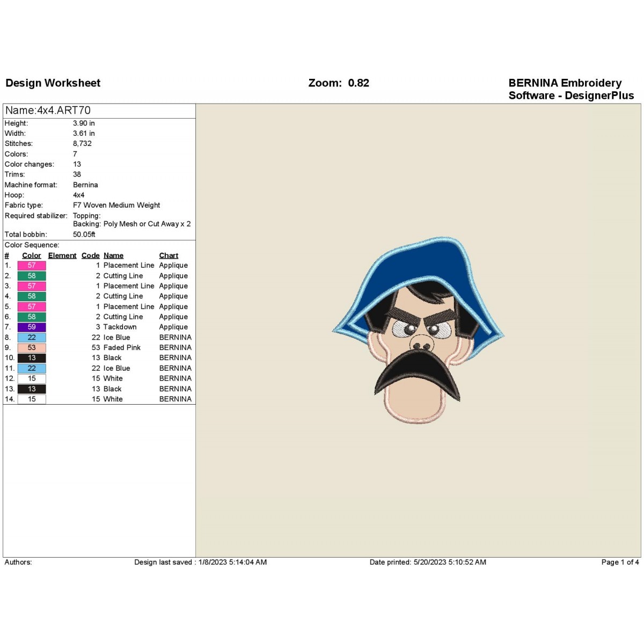Image resolution: width=644 pixels, height=644 pixels.
Task: Click the 'Element' column header
Action: [62, 255]
